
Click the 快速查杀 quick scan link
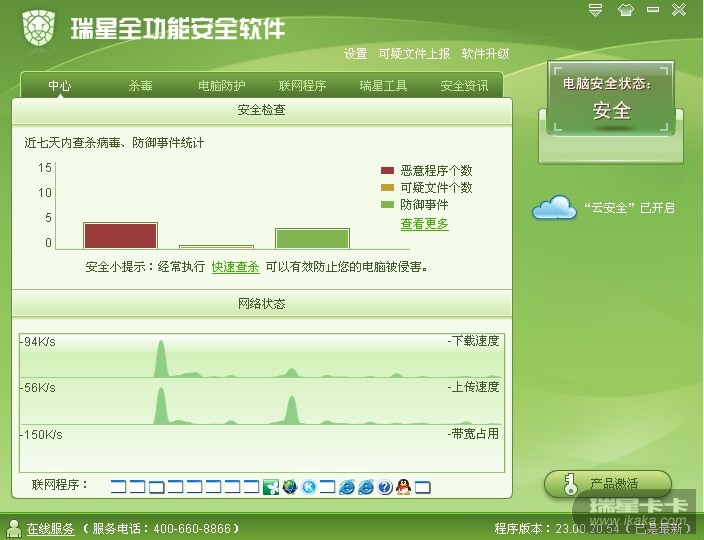click(x=236, y=267)
